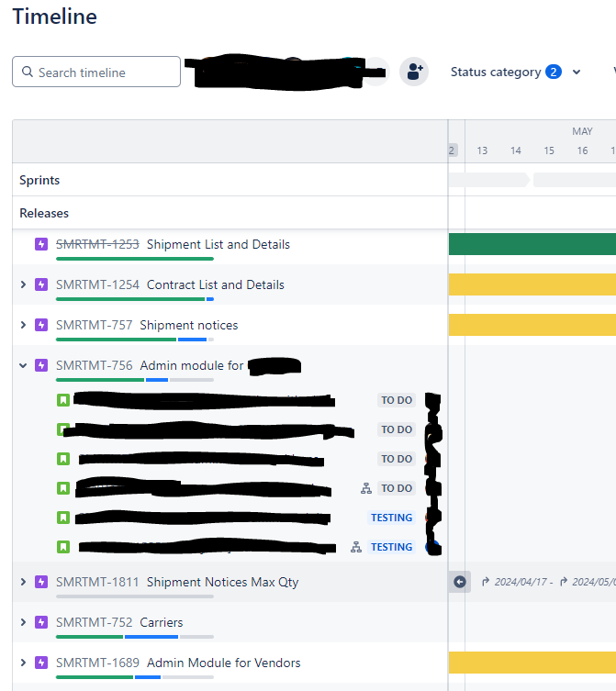Image resolution: width=616 pixels, height=691 pixels.
Task: Click the day 16 column header
Action: click(582, 150)
